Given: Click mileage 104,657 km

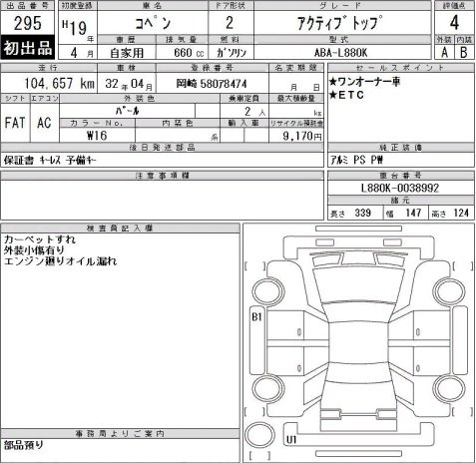Looking at the screenshot, I should (x=60, y=83).
